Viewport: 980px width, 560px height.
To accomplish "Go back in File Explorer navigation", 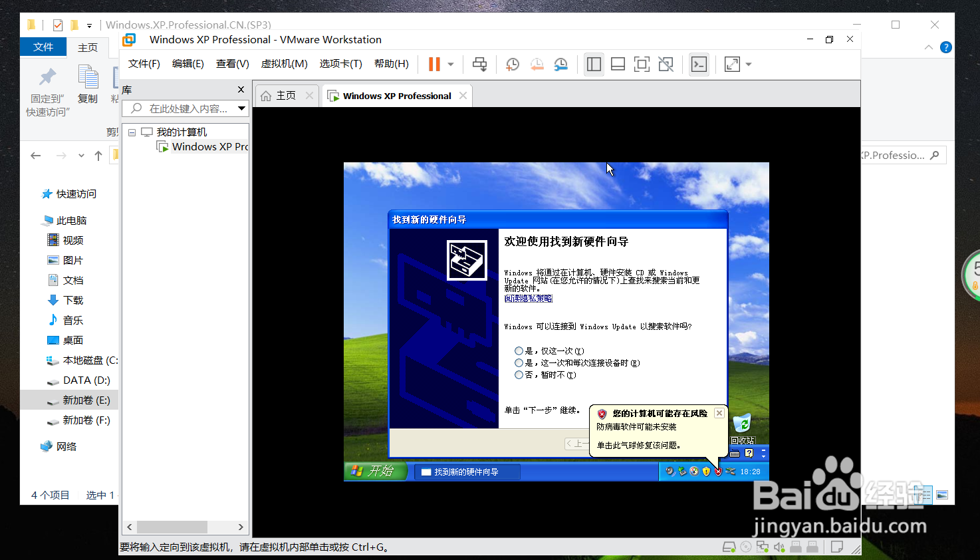I will (36, 156).
